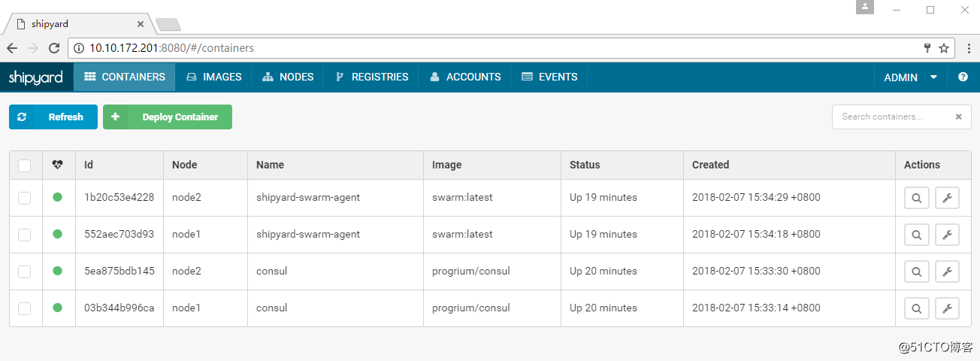Open the EVENTS tab

coord(549,77)
